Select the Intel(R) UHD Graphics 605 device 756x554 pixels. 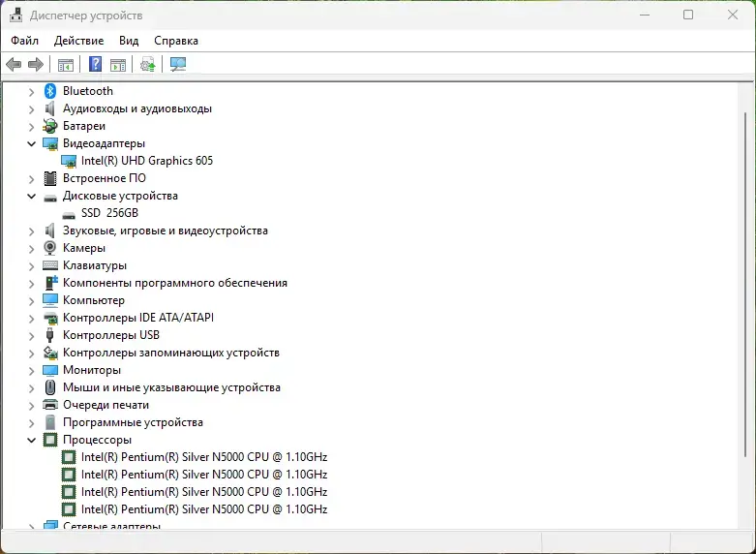click(x=147, y=161)
